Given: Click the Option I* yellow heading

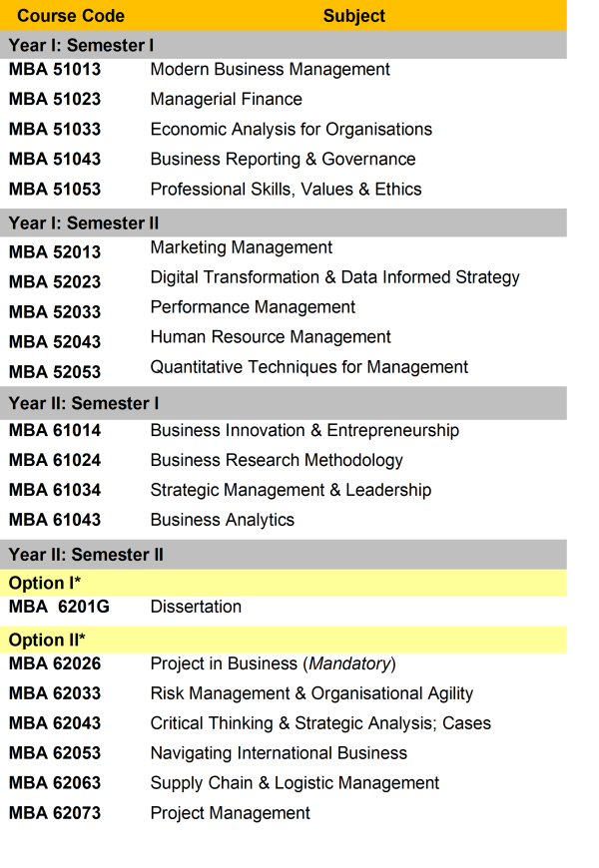Looking at the screenshot, I should [x=284, y=583].
